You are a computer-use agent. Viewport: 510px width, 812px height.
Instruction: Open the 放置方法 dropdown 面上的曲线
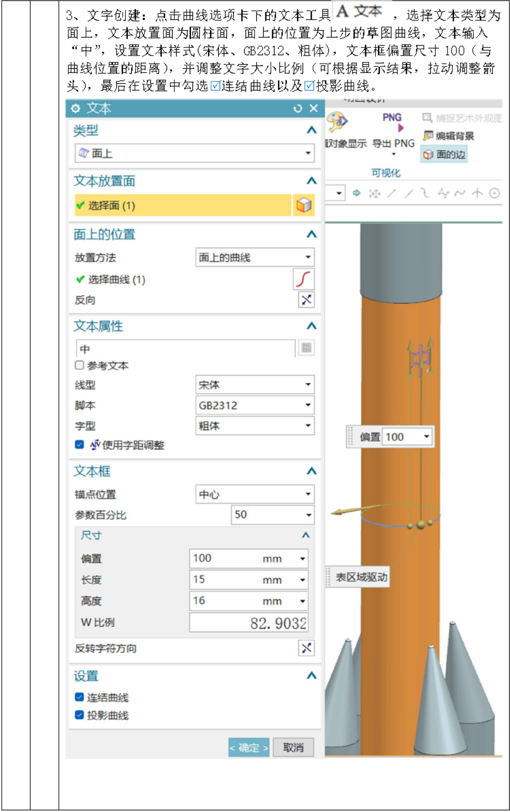click(x=255, y=258)
